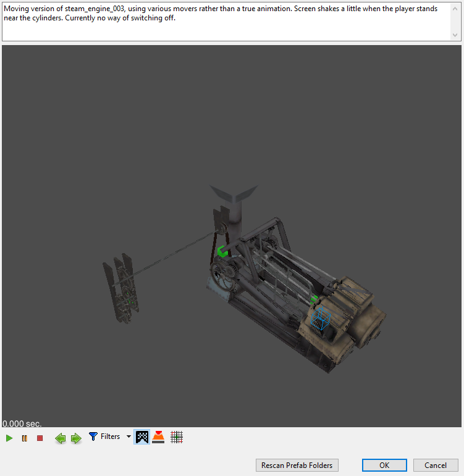Image resolution: width=464 pixels, height=476 pixels.
Task: Open the Filters menu label
Action: pyautogui.click(x=111, y=436)
